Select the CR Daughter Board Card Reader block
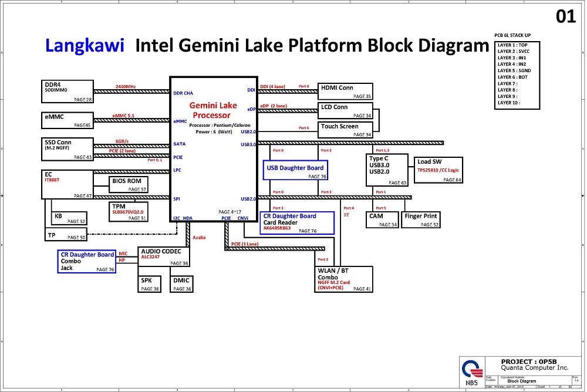The image size is (587, 392). 297,223
